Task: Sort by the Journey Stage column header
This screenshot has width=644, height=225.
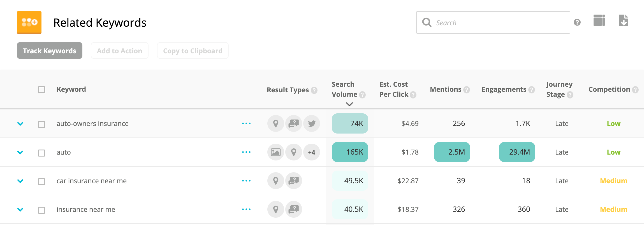Action: point(559,89)
